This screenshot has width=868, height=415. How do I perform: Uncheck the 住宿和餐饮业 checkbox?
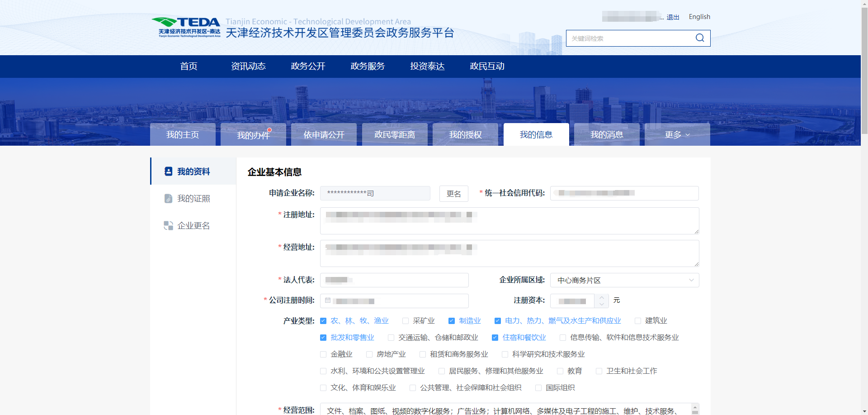point(495,338)
